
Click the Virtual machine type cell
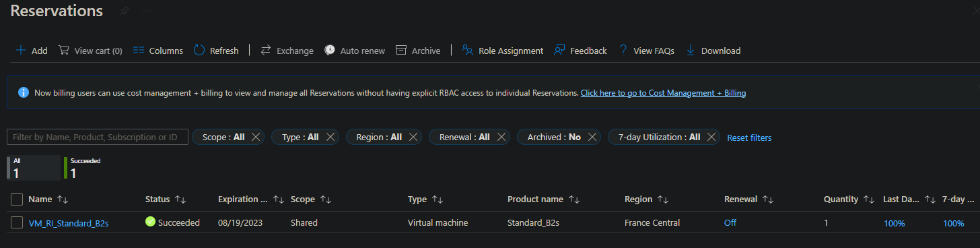438,222
